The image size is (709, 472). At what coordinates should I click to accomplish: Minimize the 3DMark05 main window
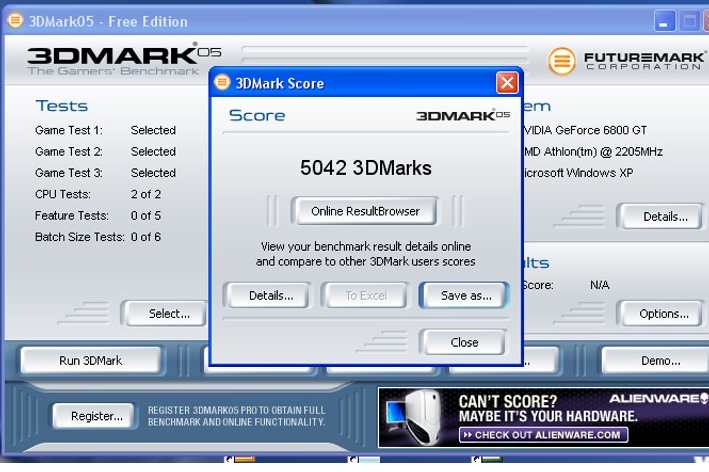click(x=664, y=21)
